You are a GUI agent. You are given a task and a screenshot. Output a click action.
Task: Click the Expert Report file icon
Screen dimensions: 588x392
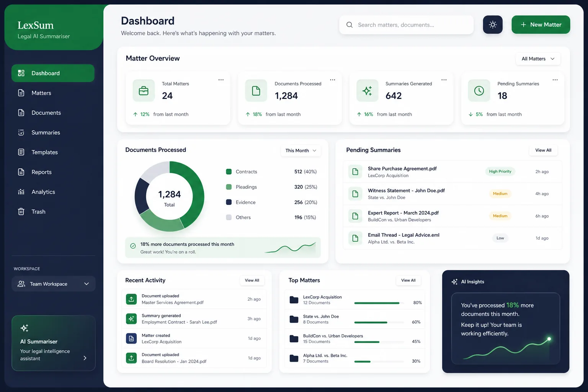(355, 216)
